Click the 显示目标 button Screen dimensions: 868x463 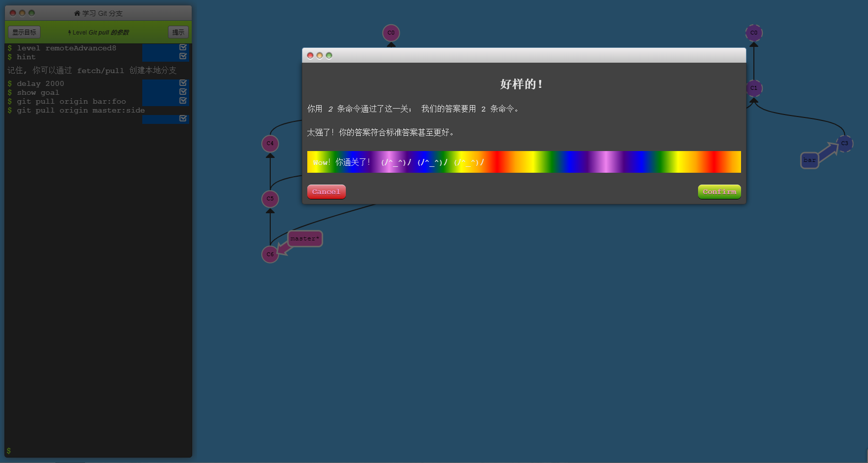[x=24, y=32]
